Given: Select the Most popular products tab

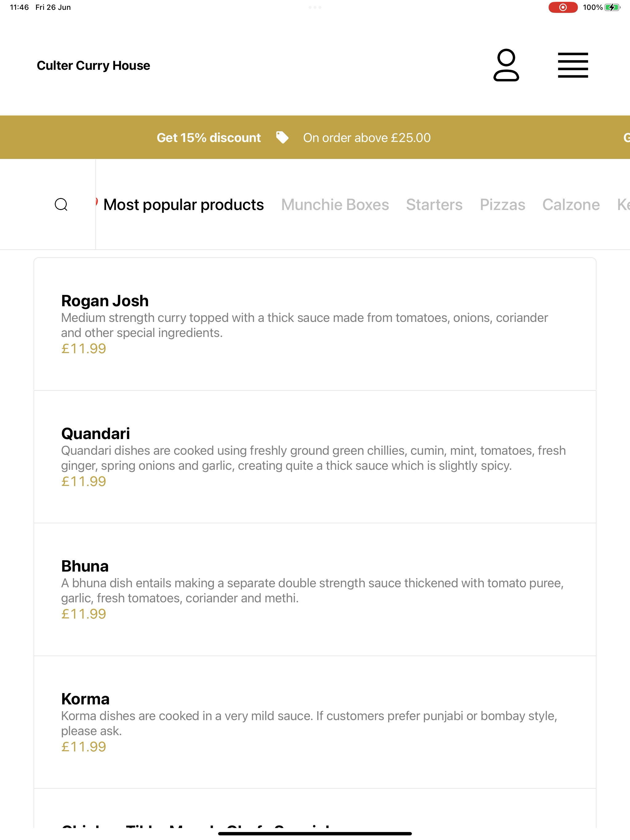Looking at the screenshot, I should click(x=184, y=205).
